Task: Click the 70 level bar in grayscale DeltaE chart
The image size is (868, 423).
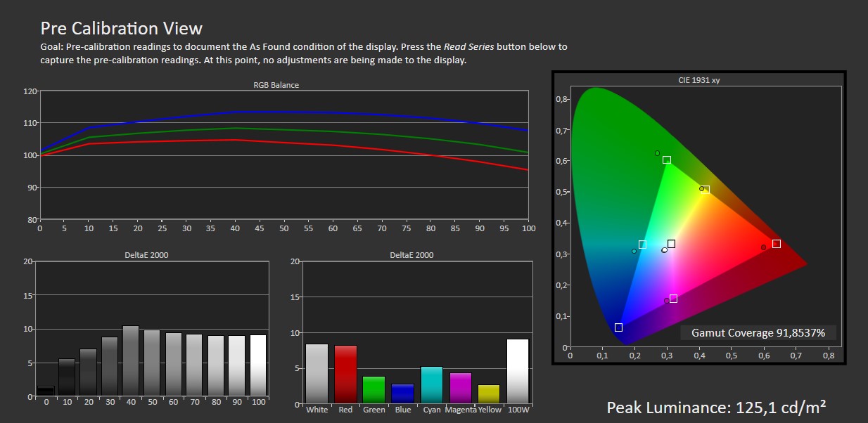Action: coord(195,365)
